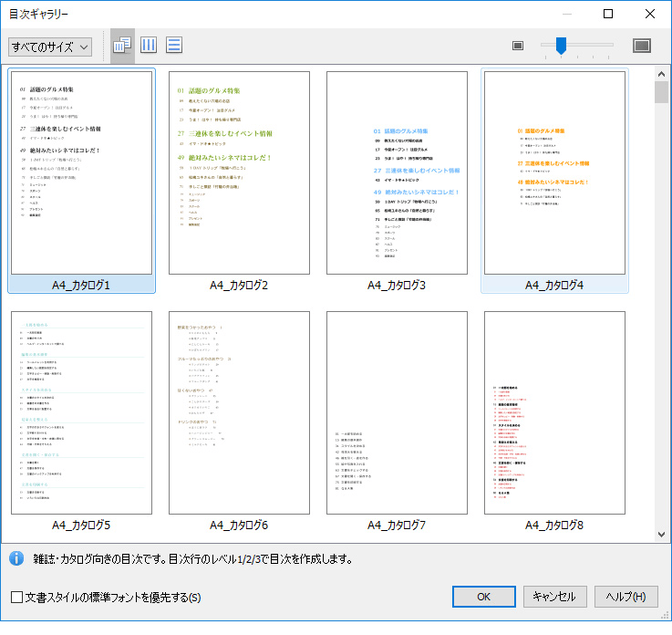Select the A4_カタログ8 template thumbnail

554,413
